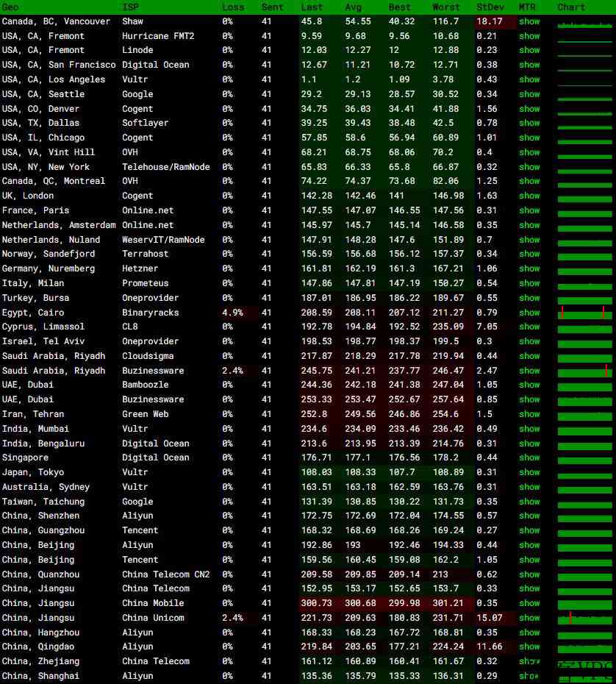Click the StDev column header
The image size is (616, 684).
490,7
